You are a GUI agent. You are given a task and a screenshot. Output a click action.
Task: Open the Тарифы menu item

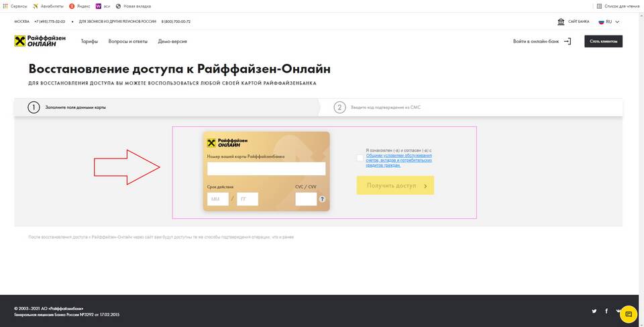(89, 42)
